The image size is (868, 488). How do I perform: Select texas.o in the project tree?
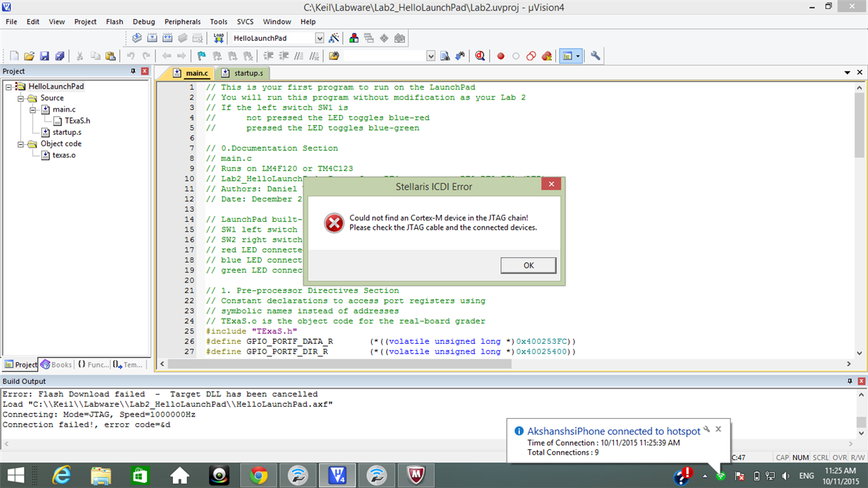58,155
